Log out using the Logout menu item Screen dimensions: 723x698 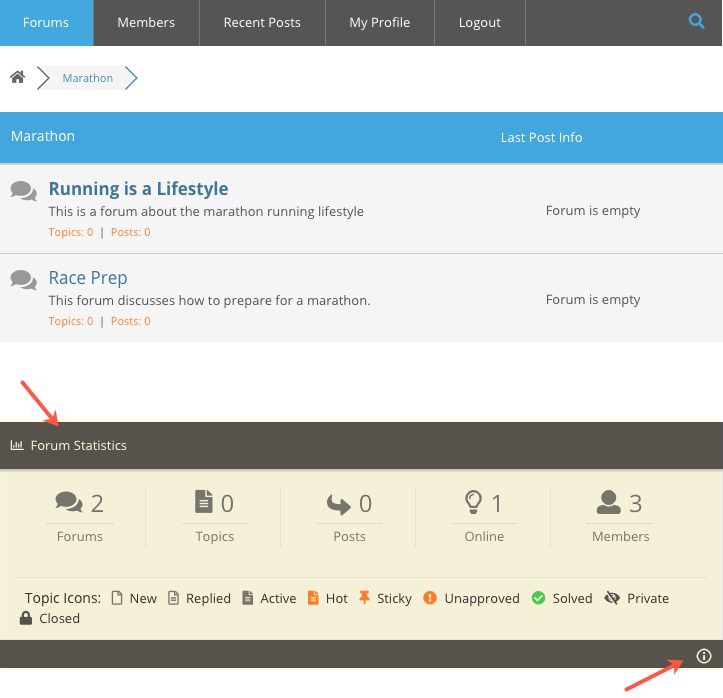479,22
